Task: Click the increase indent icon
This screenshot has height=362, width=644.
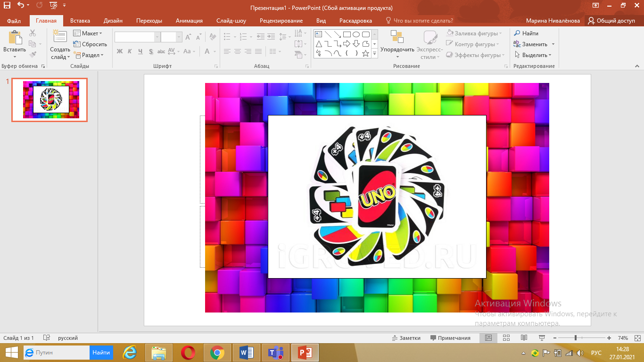Action: click(271, 36)
